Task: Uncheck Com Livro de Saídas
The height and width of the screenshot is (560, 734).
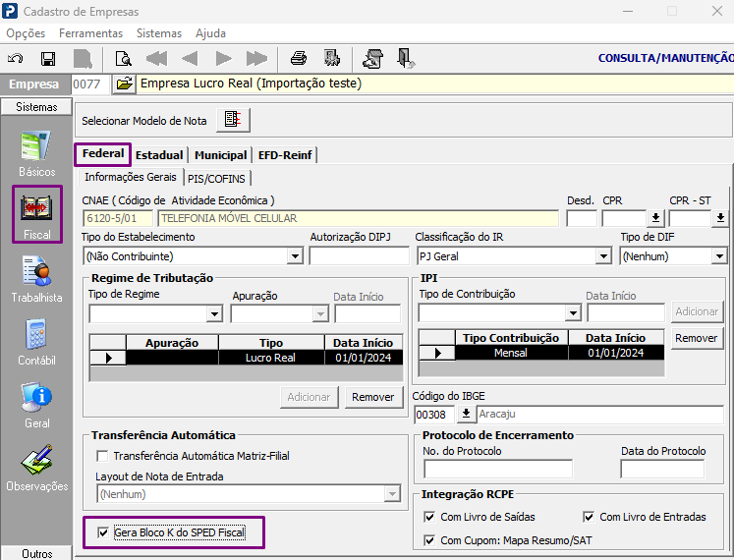Action: pyautogui.click(x=428, y=517)
